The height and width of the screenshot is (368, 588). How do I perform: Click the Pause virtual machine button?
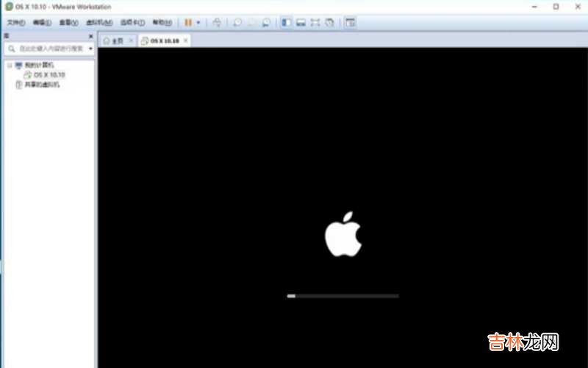[x=188, y=23]
